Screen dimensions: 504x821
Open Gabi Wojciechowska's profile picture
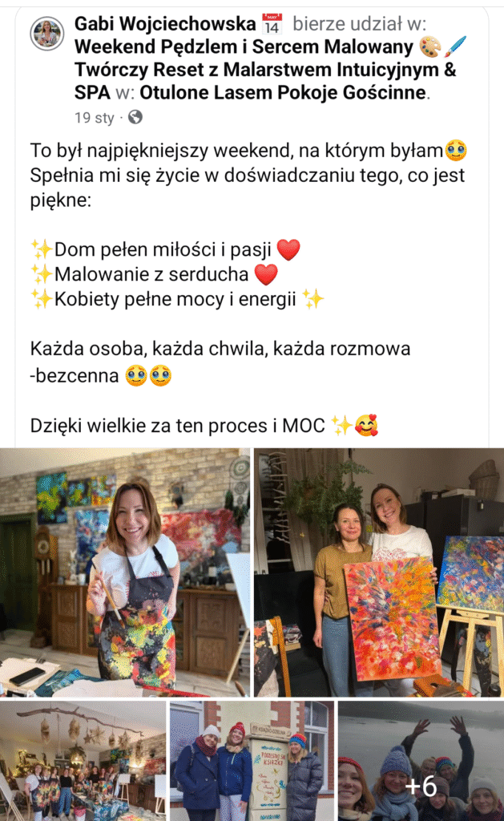(x=46, y=32)
